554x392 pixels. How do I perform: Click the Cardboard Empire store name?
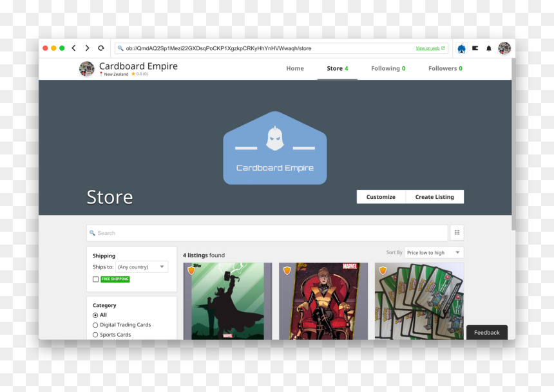click(x=138, y=66)
